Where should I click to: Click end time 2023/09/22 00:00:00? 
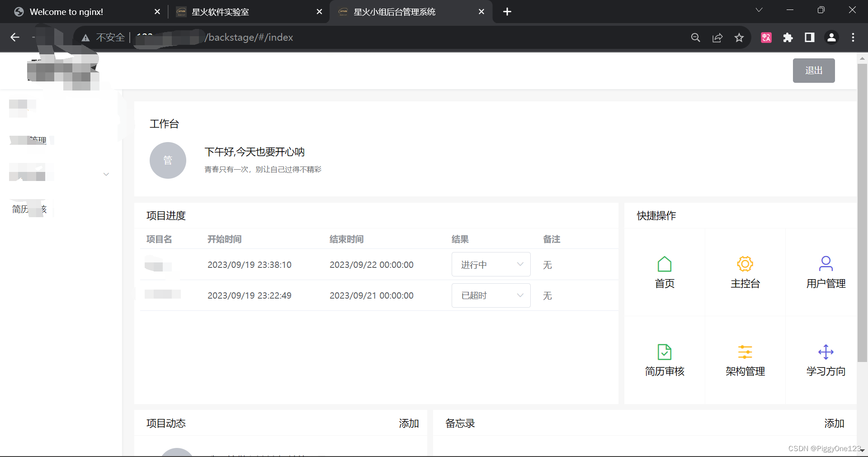[x=372, y=265]
